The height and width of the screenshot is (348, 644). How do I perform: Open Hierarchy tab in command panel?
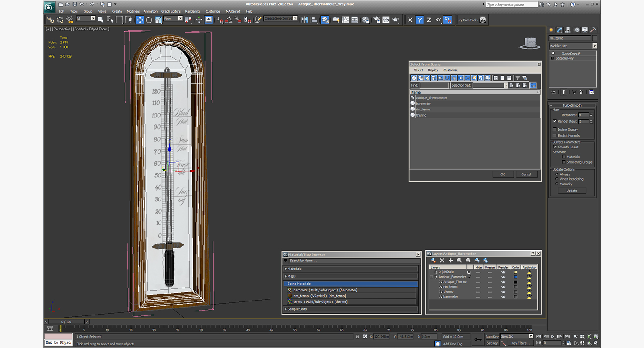coord(569,30)
